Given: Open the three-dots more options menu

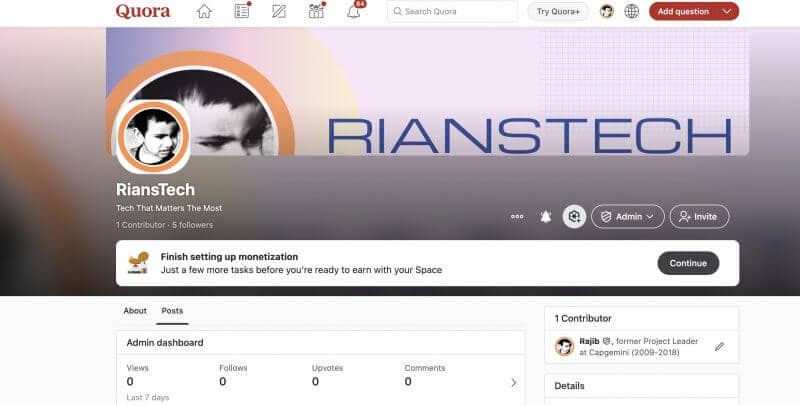Looking at the screenshot, I should [517, 217].
